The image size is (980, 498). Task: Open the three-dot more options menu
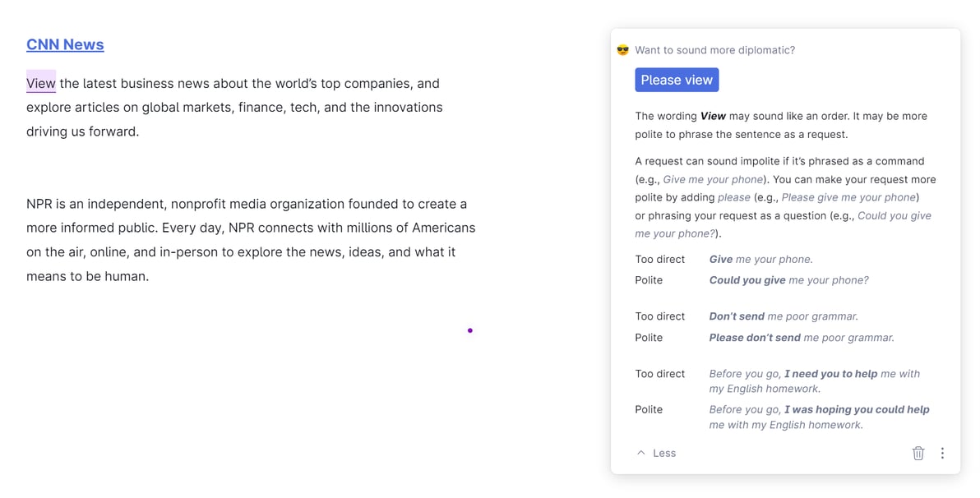pos(942,453)
